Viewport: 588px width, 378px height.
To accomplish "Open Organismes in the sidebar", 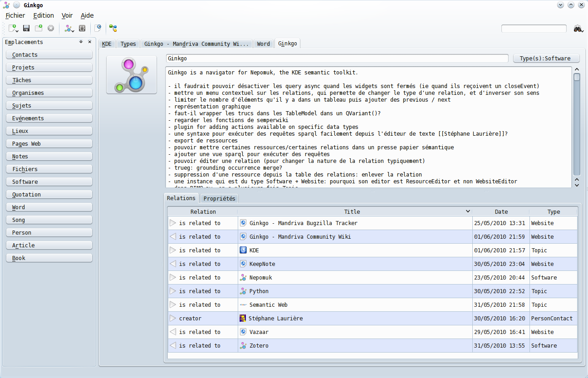I will coord(49,93).
